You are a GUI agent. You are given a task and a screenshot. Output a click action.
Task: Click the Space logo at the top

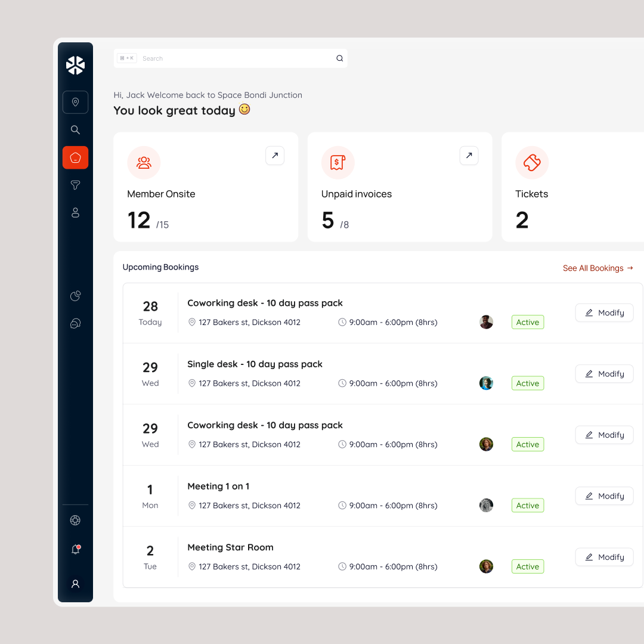pos(75,66)
